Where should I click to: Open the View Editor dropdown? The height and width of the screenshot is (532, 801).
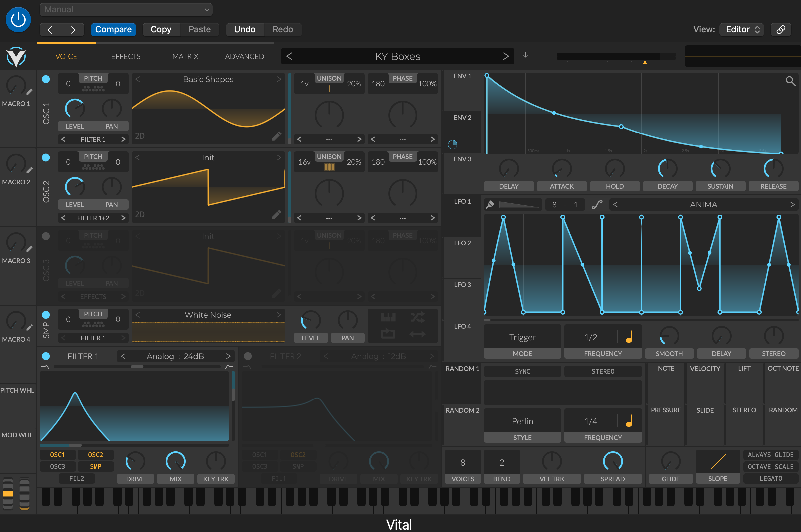pyautogui.click(x=742, y=30)
